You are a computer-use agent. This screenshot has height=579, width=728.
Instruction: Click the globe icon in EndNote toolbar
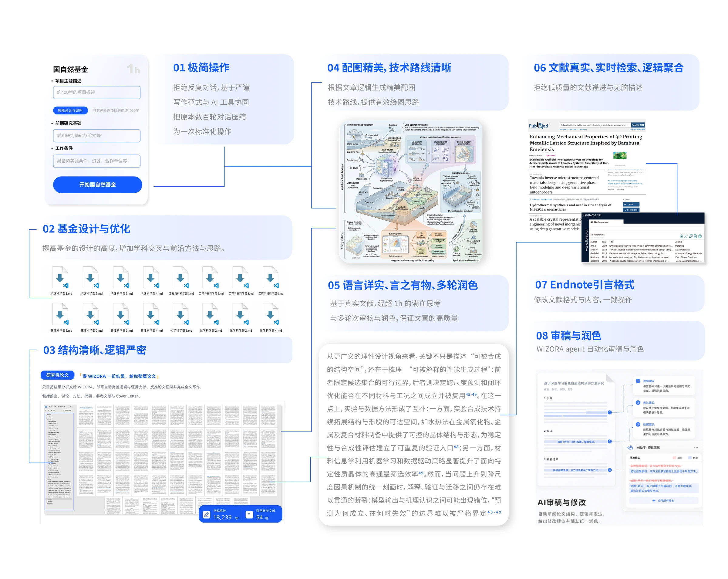pos(700,236)
